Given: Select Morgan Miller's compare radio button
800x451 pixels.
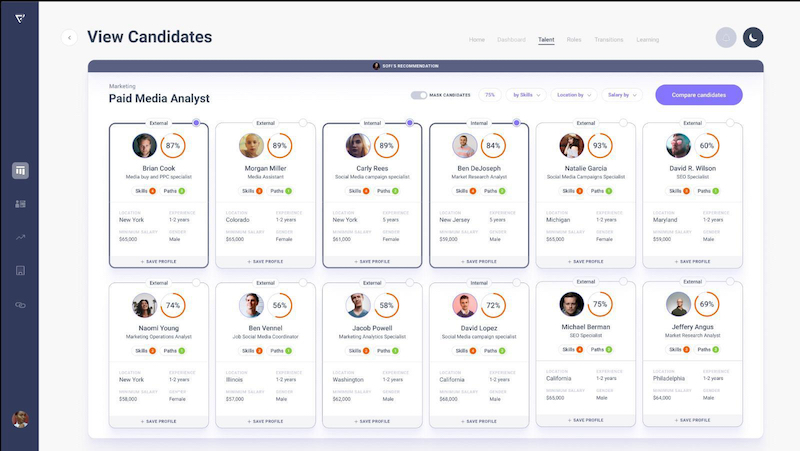Looking at the screenshot, I should (303, 123).
